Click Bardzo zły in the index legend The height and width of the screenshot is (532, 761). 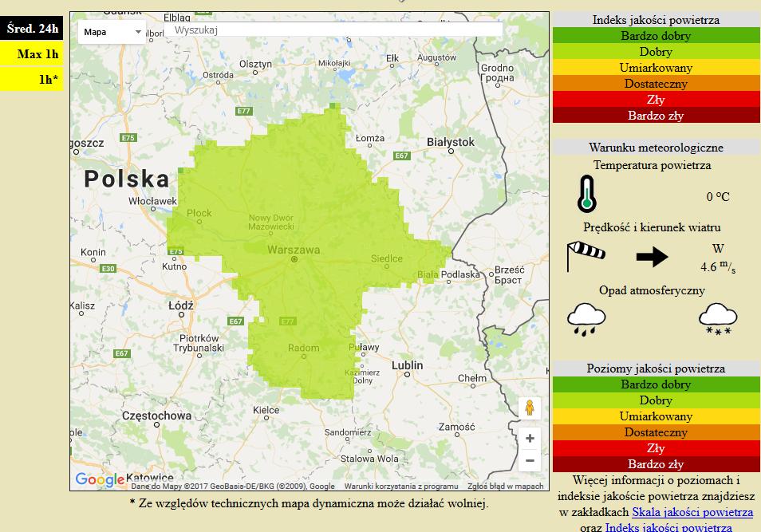656,116
